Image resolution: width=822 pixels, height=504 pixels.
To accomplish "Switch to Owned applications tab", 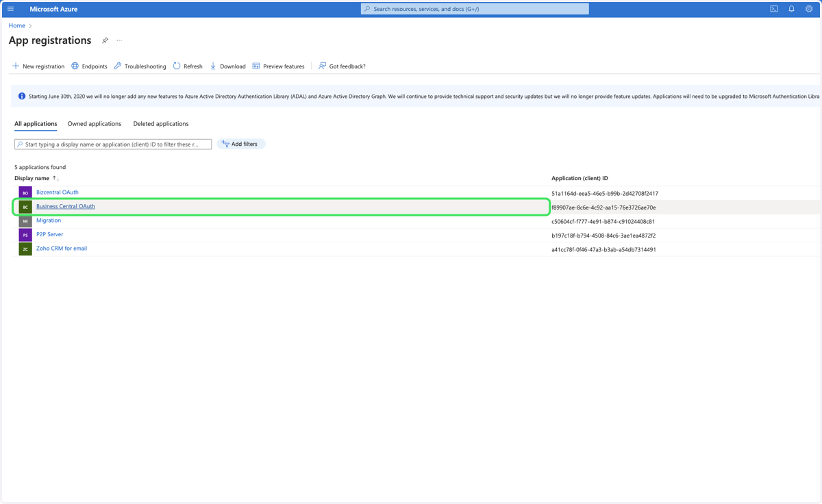I will pos(95,124).
